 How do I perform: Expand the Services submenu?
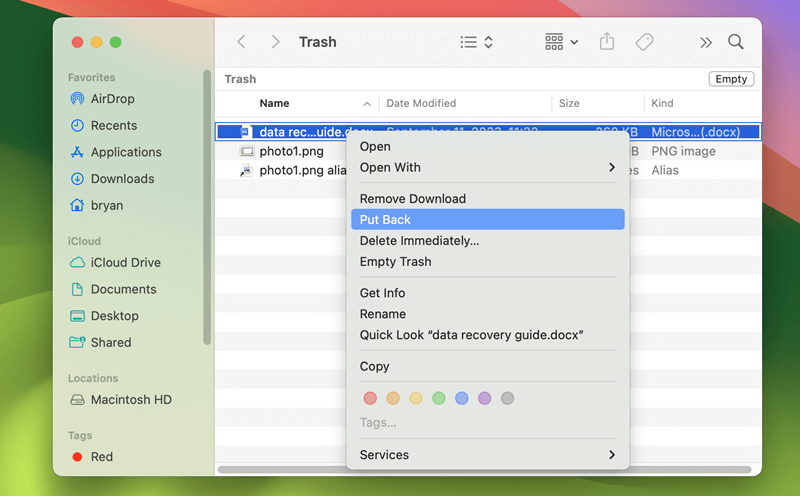487,455
